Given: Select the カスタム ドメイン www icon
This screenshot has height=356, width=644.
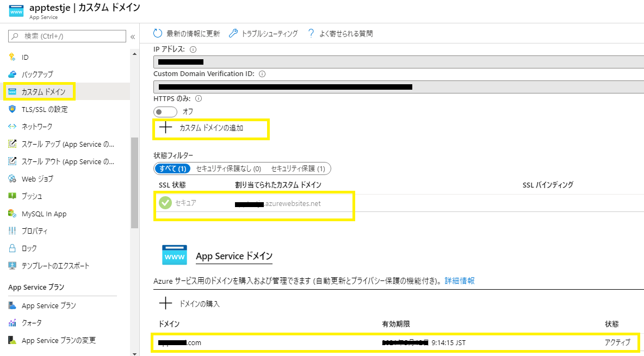Looking at the screenshot, I should click(x=13, y=91).
